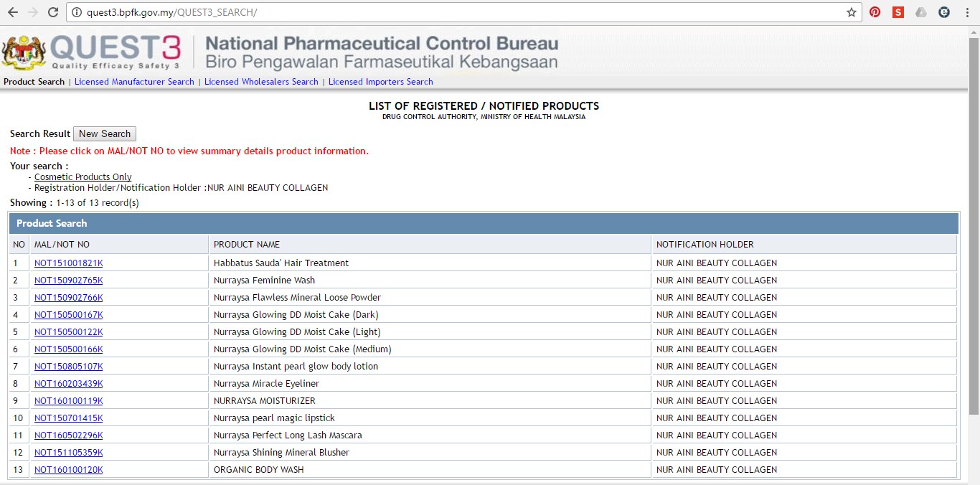Screen dimensions: 980x485
Task: Select ORGANIC BODY WASH product name
Action: 259,470
